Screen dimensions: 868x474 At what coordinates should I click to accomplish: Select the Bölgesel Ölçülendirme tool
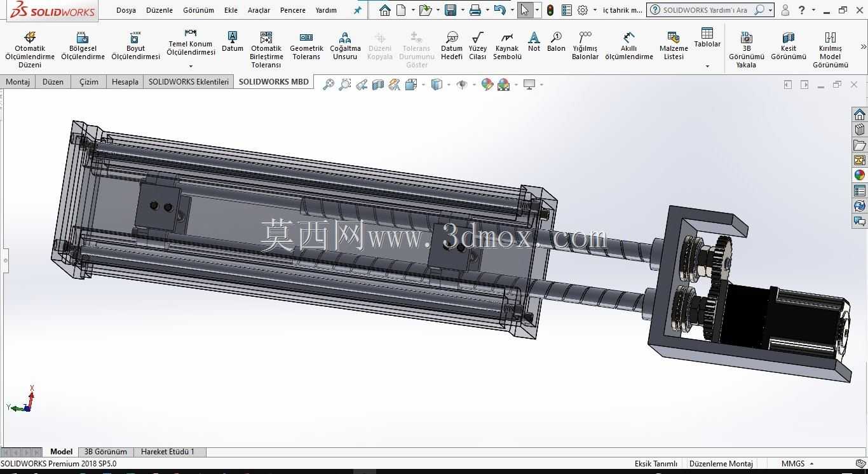point(83,46)
